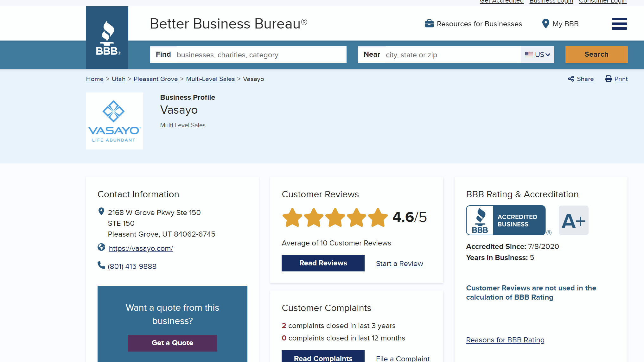Click the briefcase icon beside Resources for Businesses
This screenshot has height=362, width=644.
(429, 24)
